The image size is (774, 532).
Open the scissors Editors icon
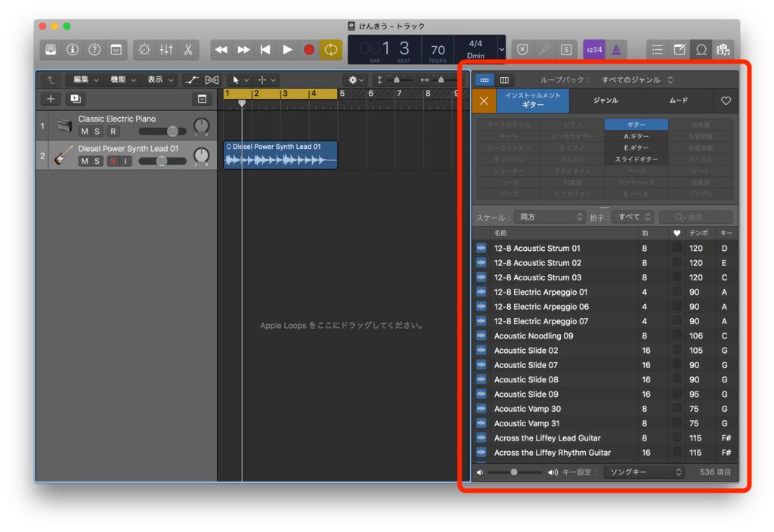(188, 50)
